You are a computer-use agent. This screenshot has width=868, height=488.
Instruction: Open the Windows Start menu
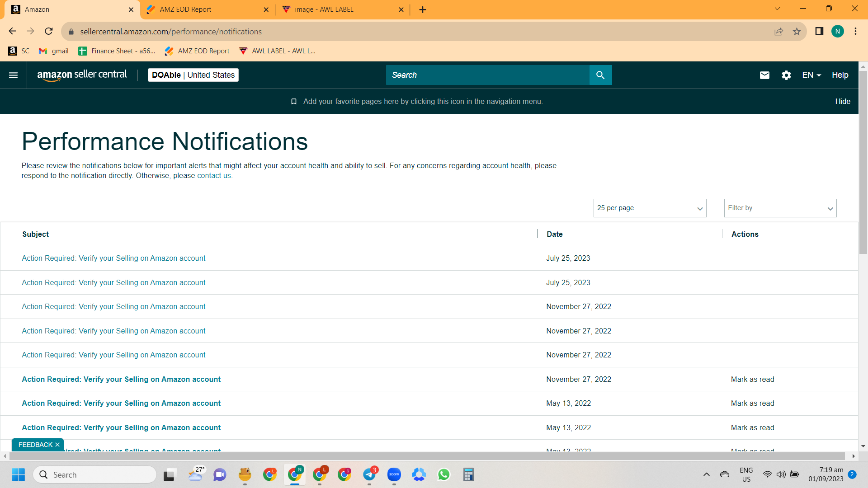coord(19,474)
